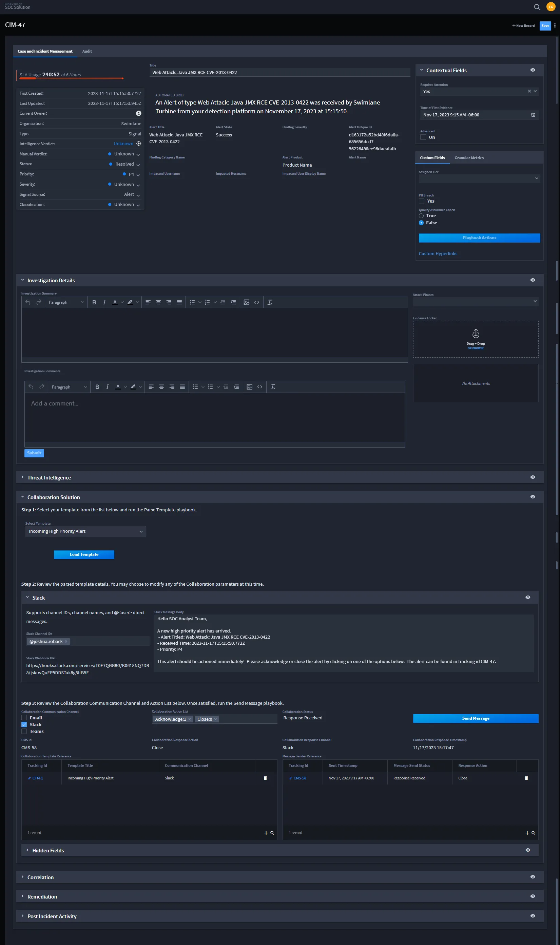The width and height of the screenshot is (560, 945).
Task: Open the three-dot record options menu
Action: click(x=555, y=26)
